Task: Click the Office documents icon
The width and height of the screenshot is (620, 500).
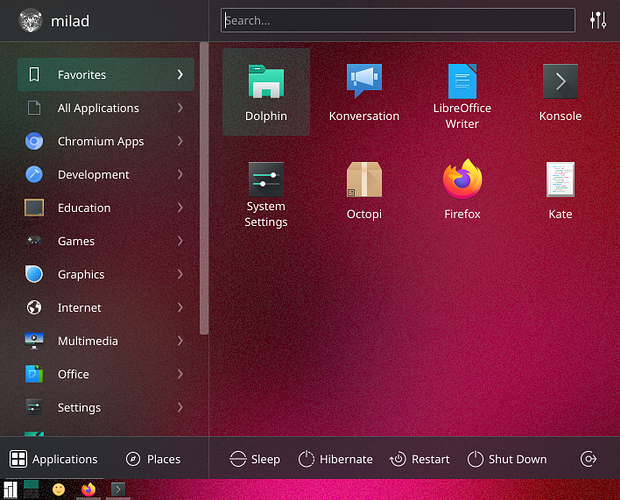Action: (x=34, y=374)
